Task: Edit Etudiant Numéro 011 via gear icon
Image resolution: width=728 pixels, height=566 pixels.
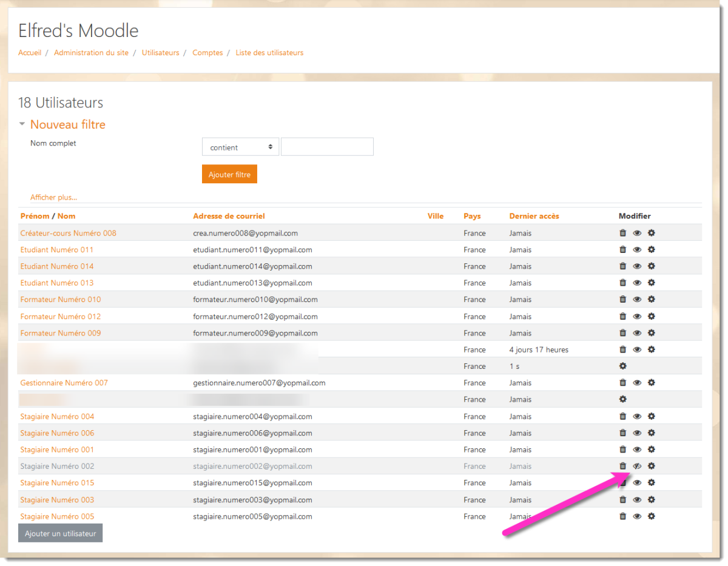Action: point(652,249)
